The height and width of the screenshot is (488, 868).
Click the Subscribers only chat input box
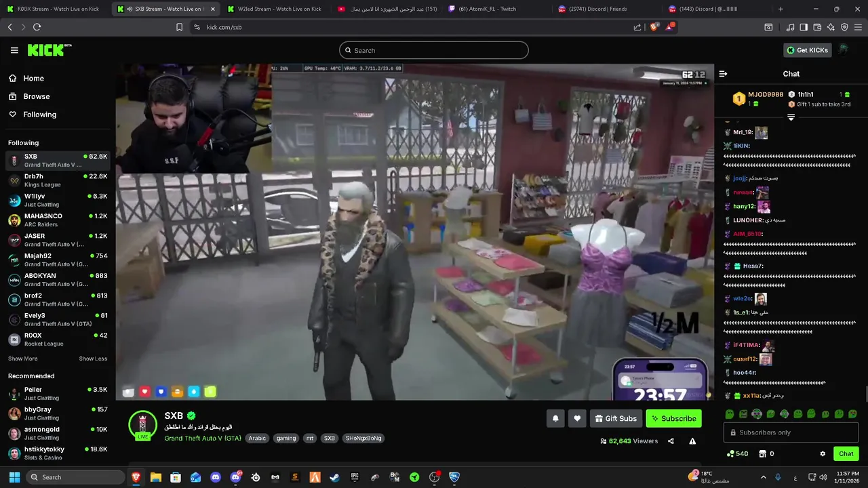[x=791, y=432]
